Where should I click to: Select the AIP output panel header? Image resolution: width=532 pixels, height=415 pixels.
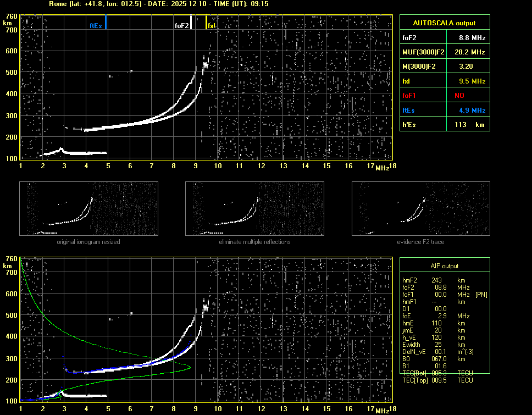(444, 265)
